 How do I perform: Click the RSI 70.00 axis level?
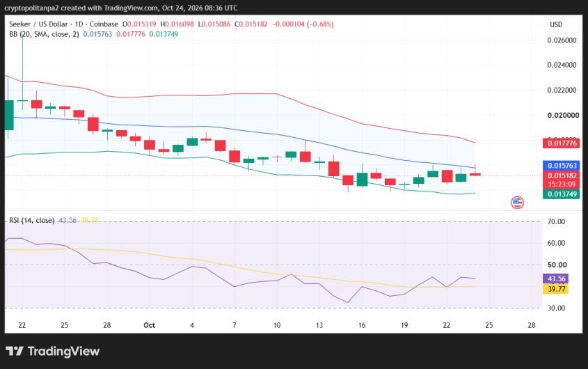tap(556, 222)
